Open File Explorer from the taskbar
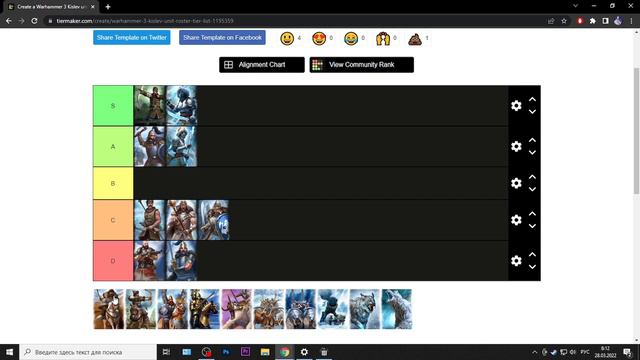The image size is (640, 360). point(265,352)
